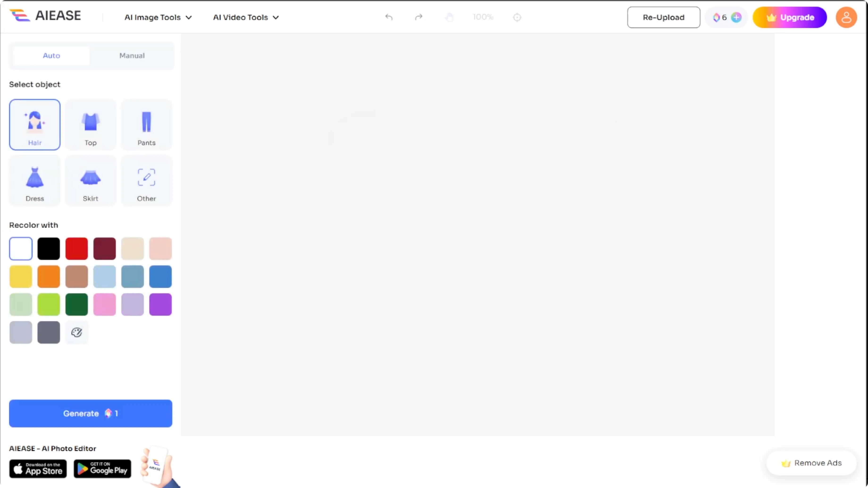
Task: Choose the dark slate gray swatch
Action: point(49,332)
